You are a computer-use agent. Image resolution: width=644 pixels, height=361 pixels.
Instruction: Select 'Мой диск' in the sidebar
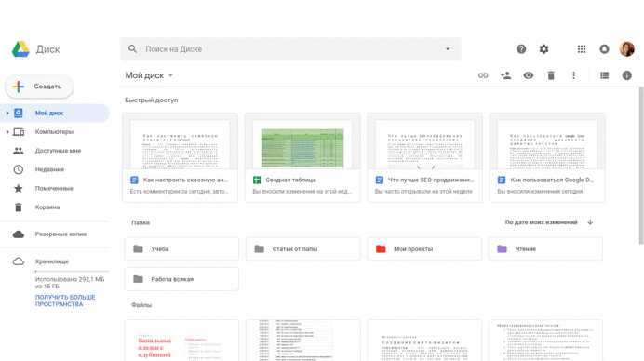(x=55, y=113)
